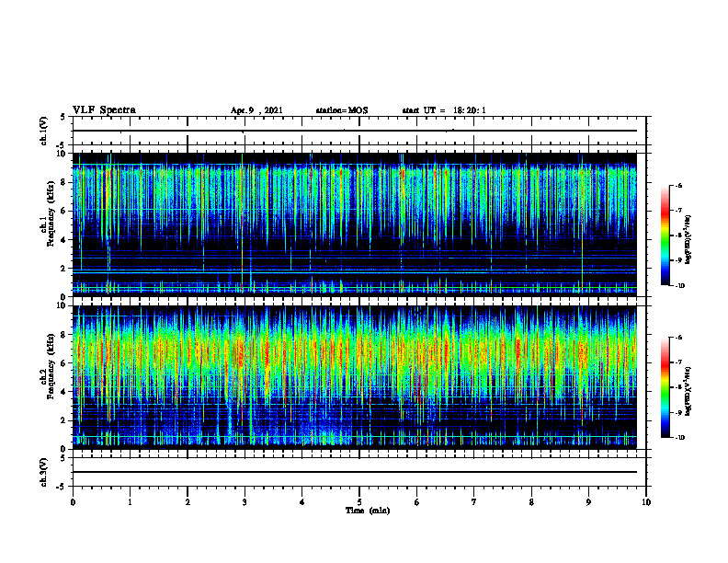Image resolution: width=728 pixels, height=563 pixels.
Task: Click the "ch.1(V)" axis label
Action: point(43,131)
